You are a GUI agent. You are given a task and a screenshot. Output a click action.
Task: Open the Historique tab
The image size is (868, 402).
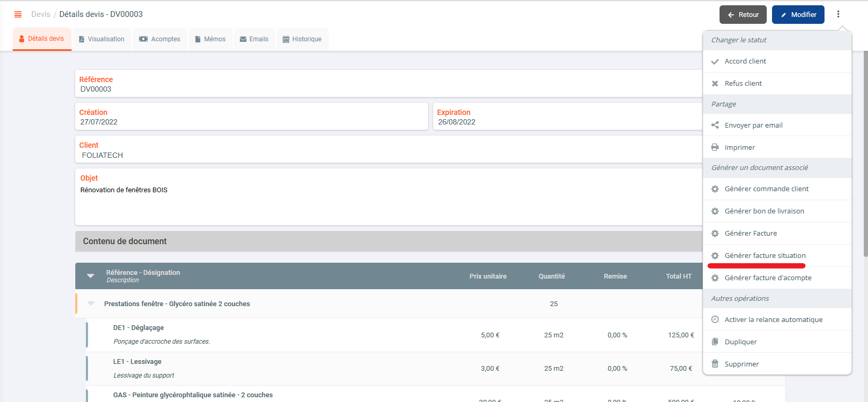click(302, 39)
